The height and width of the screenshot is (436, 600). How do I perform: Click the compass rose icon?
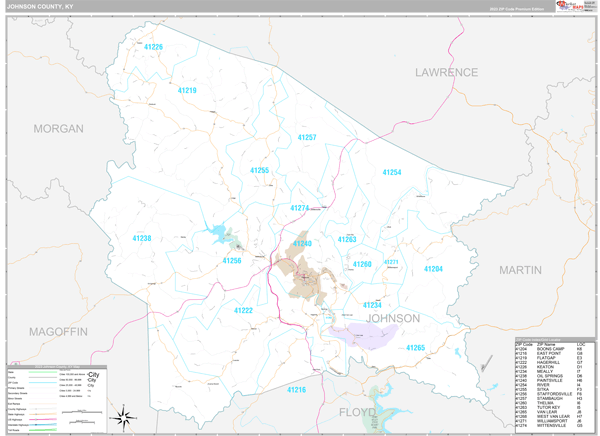[x=123, y=418]
